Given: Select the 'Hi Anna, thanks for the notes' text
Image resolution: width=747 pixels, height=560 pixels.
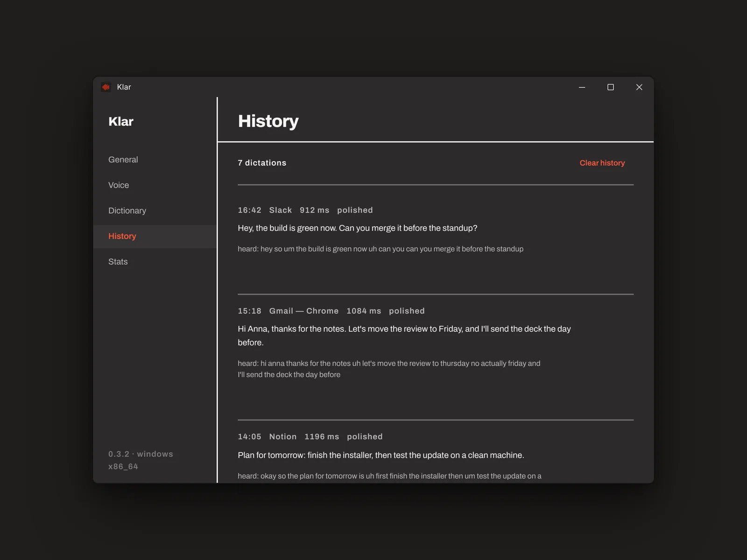Looking at the screenshot, I should (x=404, y=336).
